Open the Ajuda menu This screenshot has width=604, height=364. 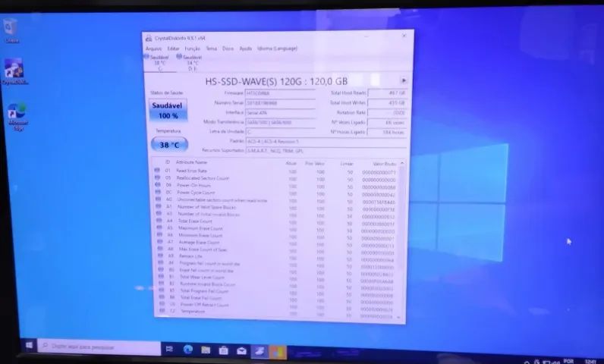pos(245,49)
